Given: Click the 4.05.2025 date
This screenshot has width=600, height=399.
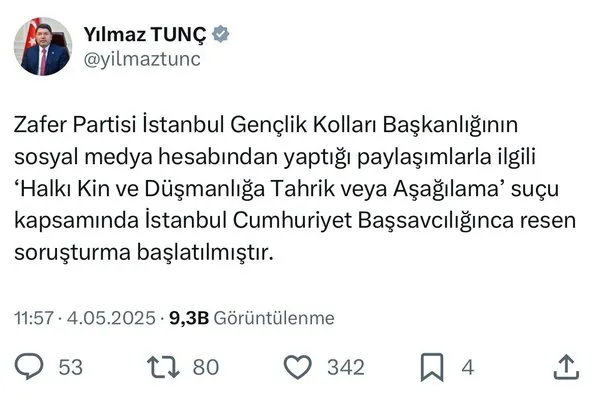Looking at the screenshot, I should (x=111, y=318).
